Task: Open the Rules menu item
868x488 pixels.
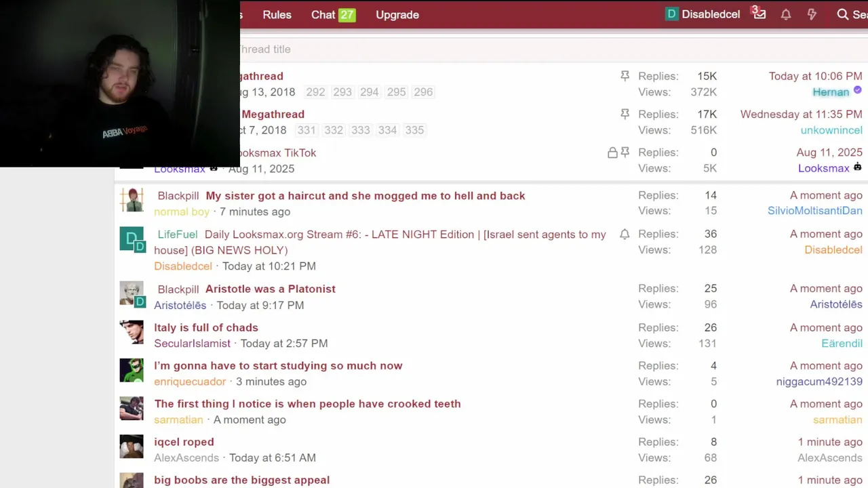Action: click(277, 14)
